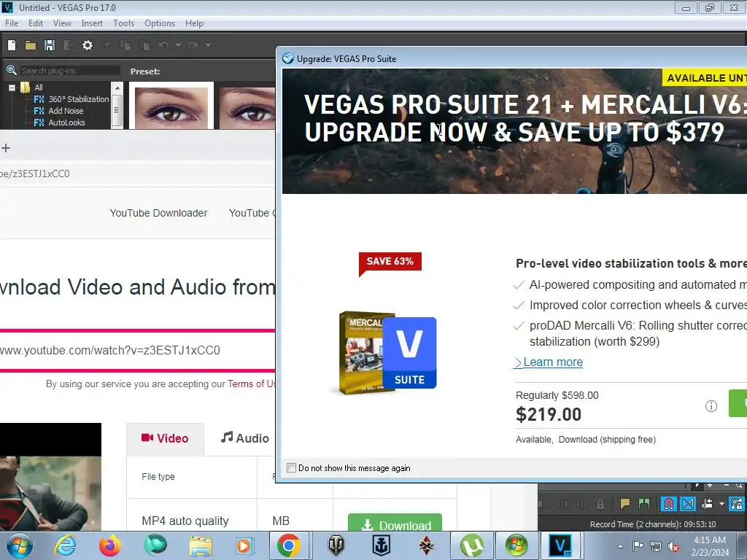Open the Insert menu
Viewport: 747px width, 560px height.
tap(92, 23)
